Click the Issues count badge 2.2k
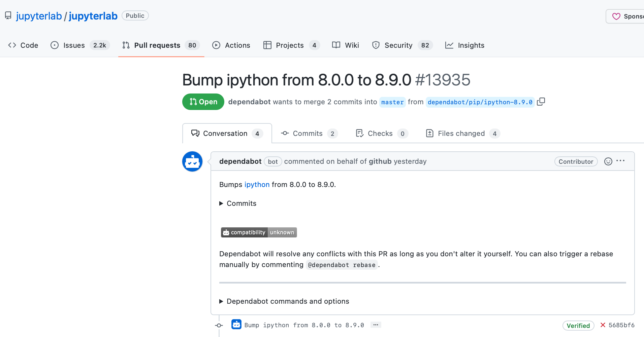The image size is (644, 337). pyautogui.click(x=100, y=45)
